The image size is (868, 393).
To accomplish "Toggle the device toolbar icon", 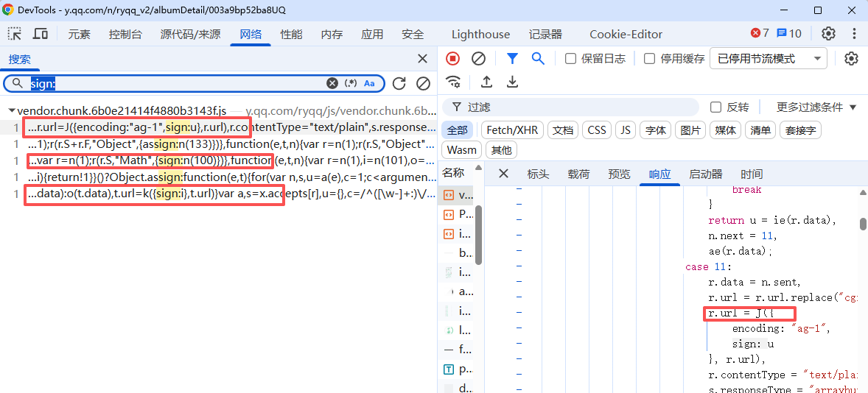I will [x=41, y=34].
